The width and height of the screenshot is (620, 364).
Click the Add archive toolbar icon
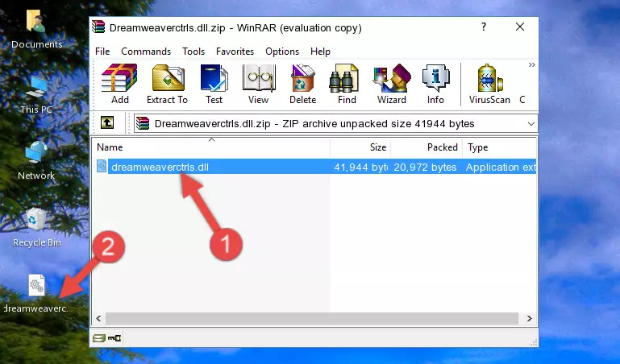pyautogui.click(x=119, y=84)
